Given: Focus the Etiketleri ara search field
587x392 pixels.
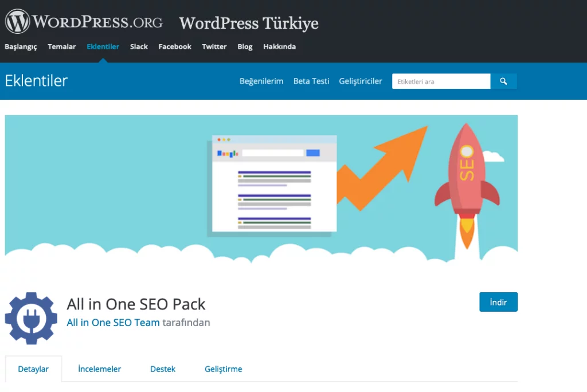Looking at the screenshot, I should [441, 81].
